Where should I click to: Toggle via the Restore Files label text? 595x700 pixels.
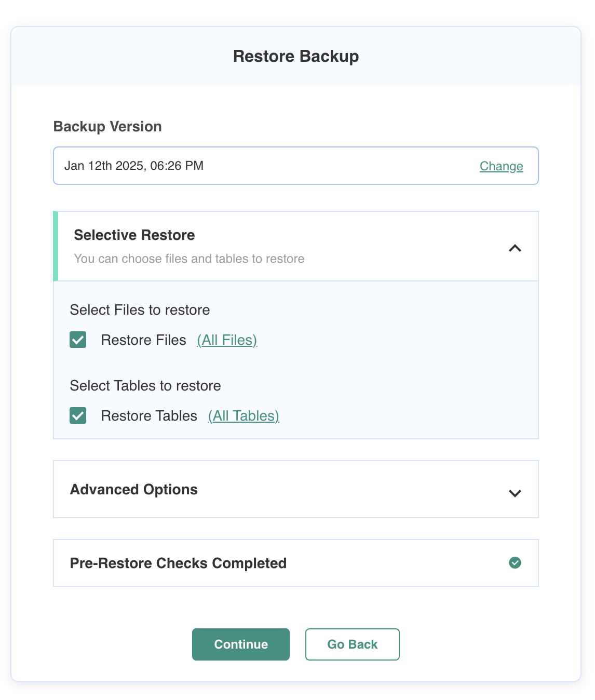click(x=143, y=340)
